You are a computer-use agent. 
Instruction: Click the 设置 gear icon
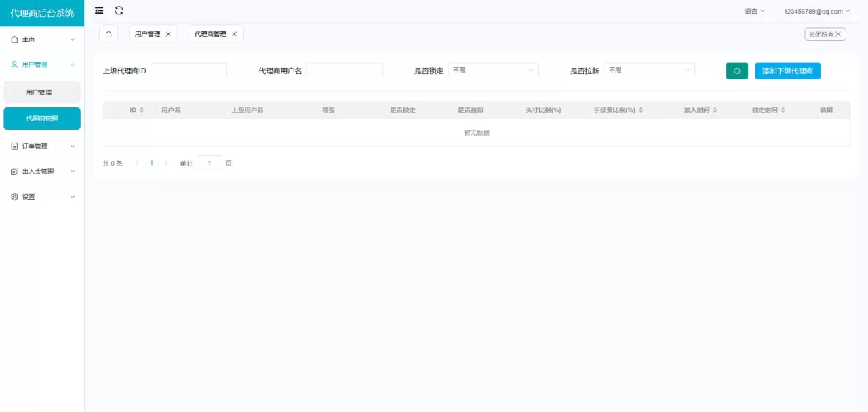14,196
